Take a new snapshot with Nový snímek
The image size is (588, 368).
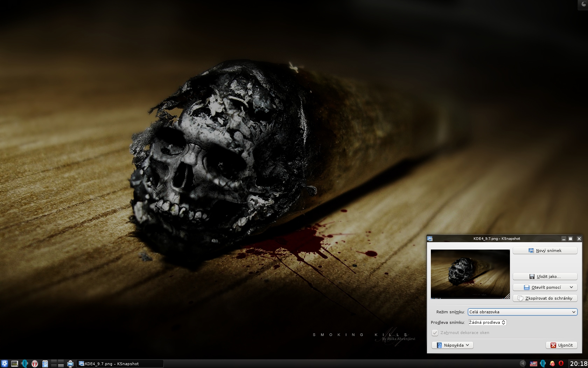click(x=545, y=251)
